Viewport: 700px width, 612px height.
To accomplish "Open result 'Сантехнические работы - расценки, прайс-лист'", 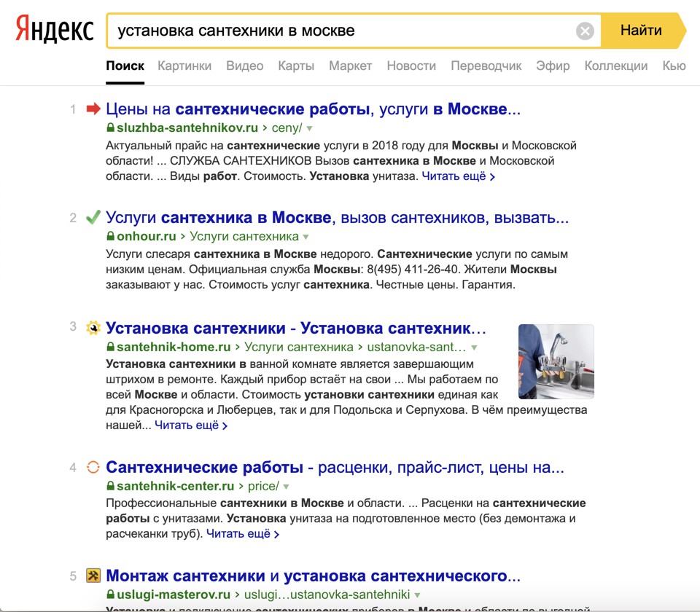I will click(335, 467).
